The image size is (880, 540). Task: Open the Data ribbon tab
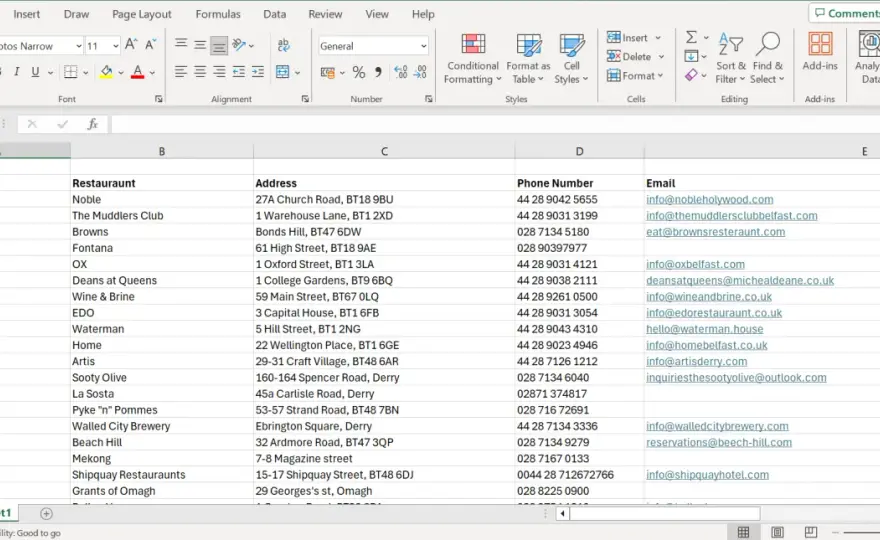pos(274,14)
